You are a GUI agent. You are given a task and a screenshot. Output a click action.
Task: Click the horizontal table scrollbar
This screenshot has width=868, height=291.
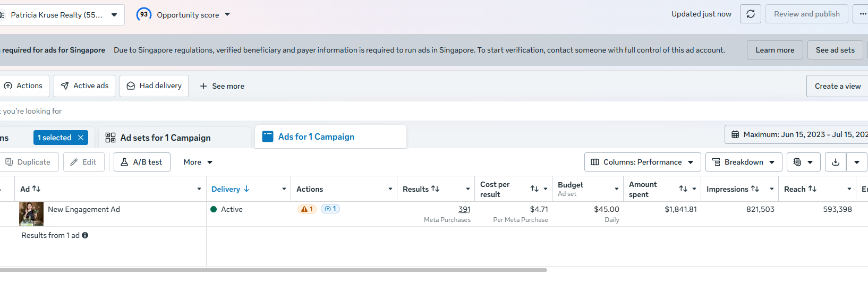point(274,270)
